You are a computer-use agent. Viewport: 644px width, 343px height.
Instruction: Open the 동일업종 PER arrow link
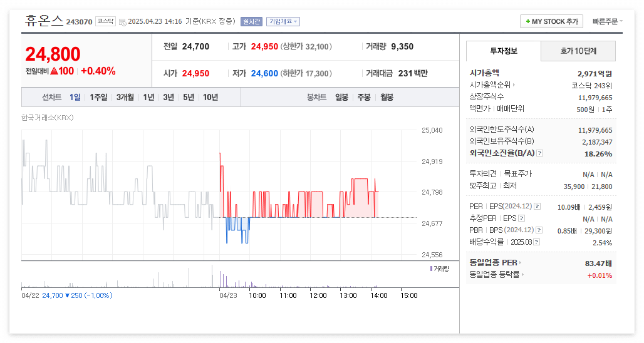(x=520, y=263)
